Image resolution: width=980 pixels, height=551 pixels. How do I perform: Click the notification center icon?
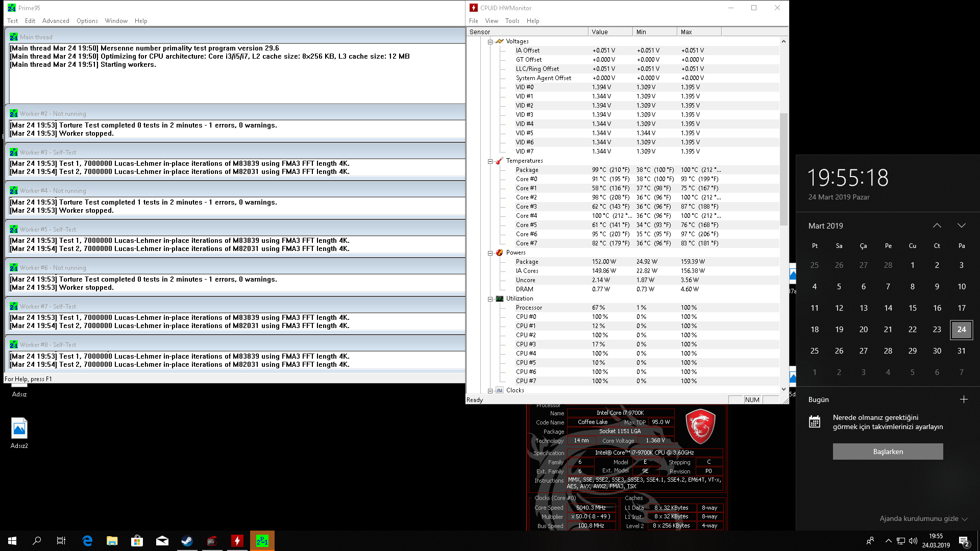click(x=964, y=541)
